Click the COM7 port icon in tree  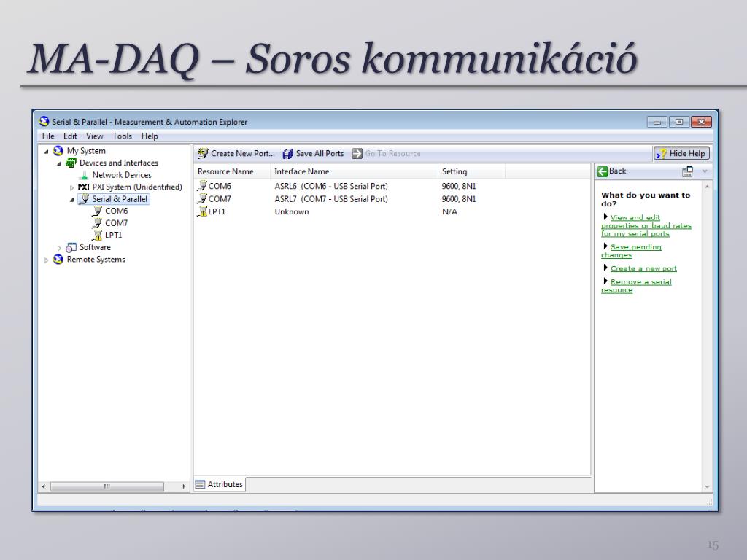(97, 223)
